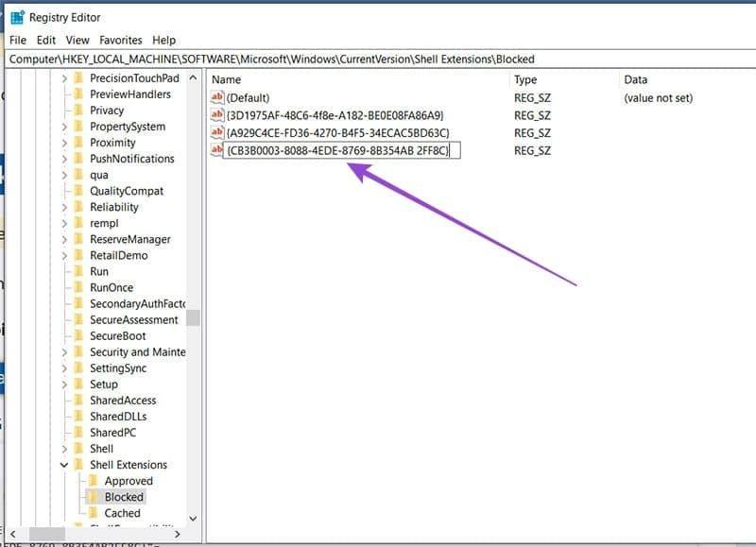
Task: Expand the RetailDemo key
Action: click(64, 255)
